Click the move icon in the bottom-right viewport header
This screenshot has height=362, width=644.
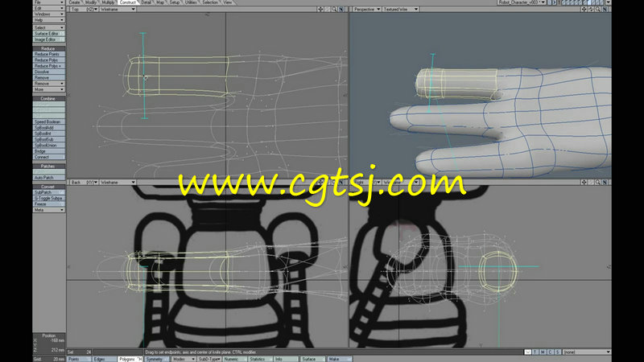click(x=584, y=183)
